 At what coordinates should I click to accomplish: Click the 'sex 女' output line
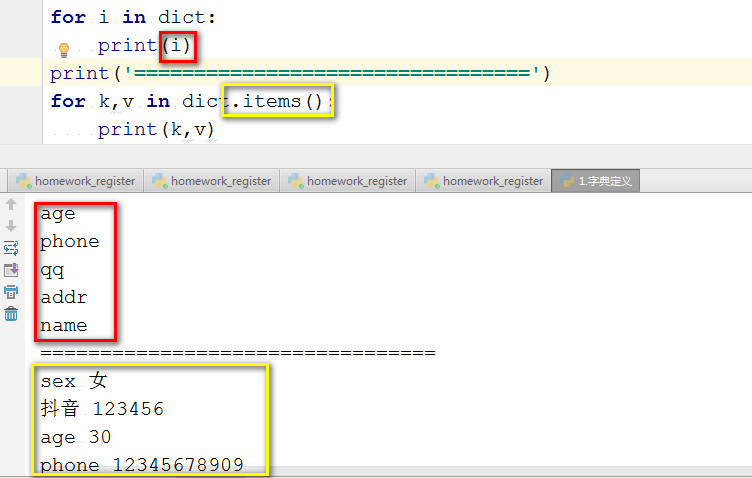pyautogui.click(x=73, y=381)
